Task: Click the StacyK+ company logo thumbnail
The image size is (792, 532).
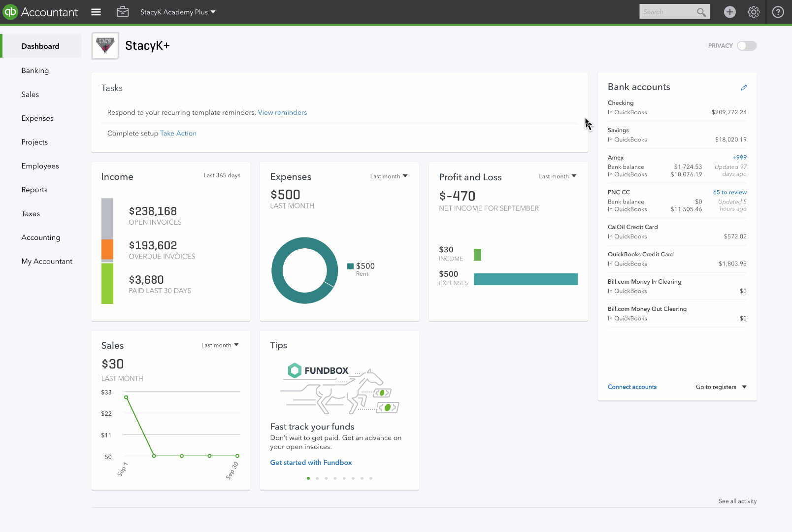Action: tap(105, 46)
